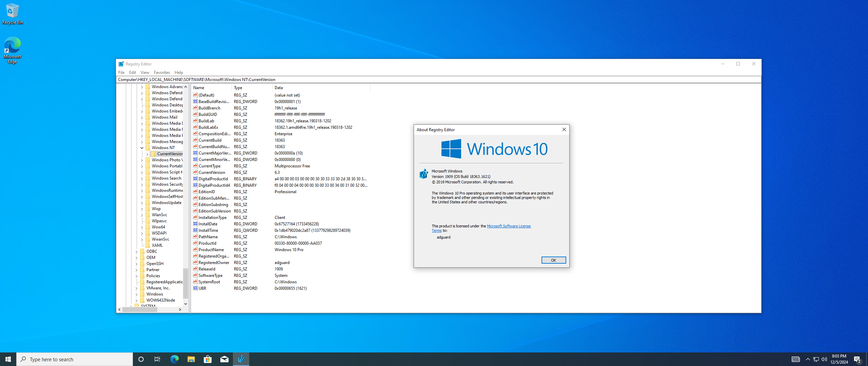868x366 pixels.
Task: Open the Favorites menu
Action: click(x=162, y=73)
